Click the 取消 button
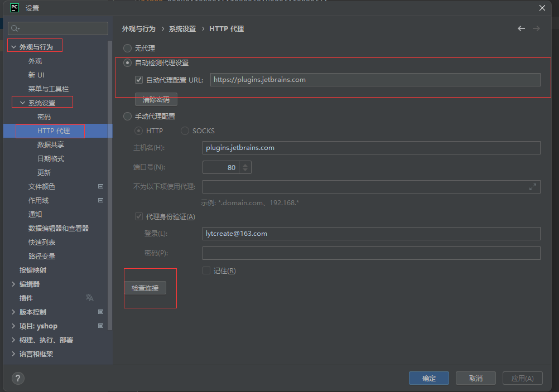 pos(475,378)
